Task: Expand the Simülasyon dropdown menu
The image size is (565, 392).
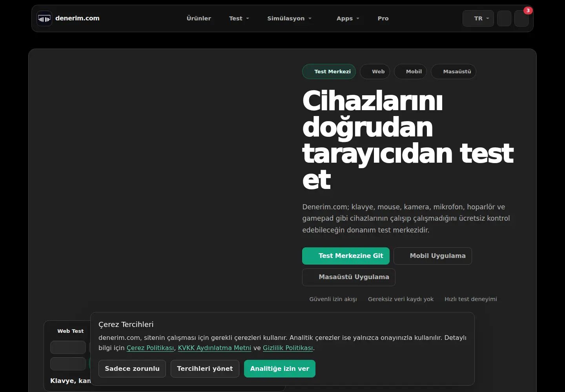Action: 290,18
